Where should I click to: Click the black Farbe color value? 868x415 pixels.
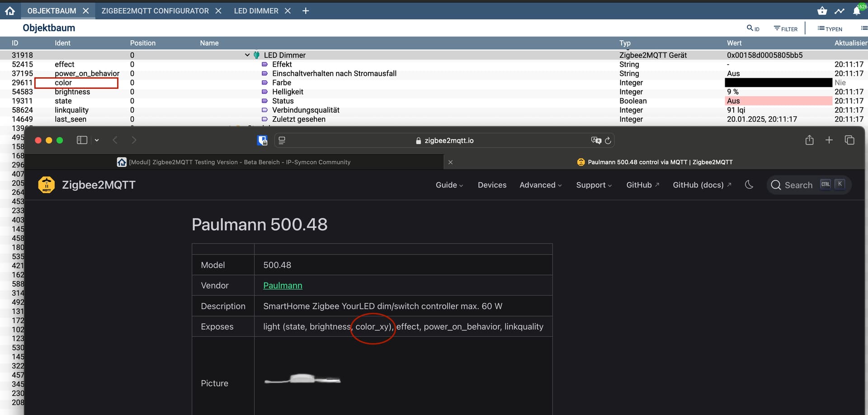coord(778,83)
